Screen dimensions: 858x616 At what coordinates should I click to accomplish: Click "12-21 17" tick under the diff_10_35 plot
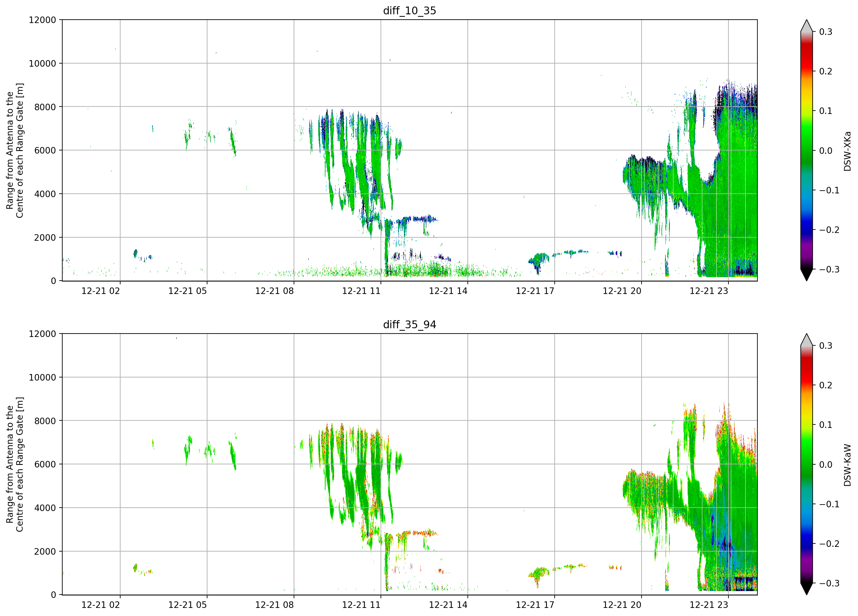[535, 291]
